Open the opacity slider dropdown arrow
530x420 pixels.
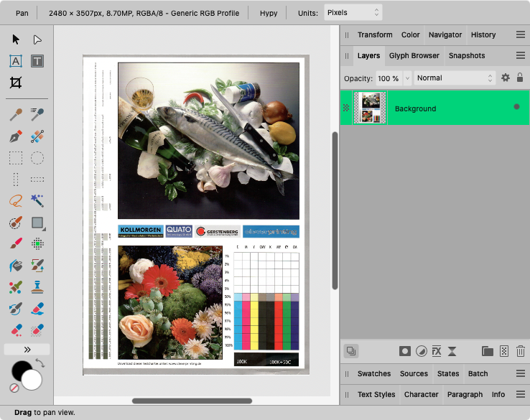coord(407,78)
